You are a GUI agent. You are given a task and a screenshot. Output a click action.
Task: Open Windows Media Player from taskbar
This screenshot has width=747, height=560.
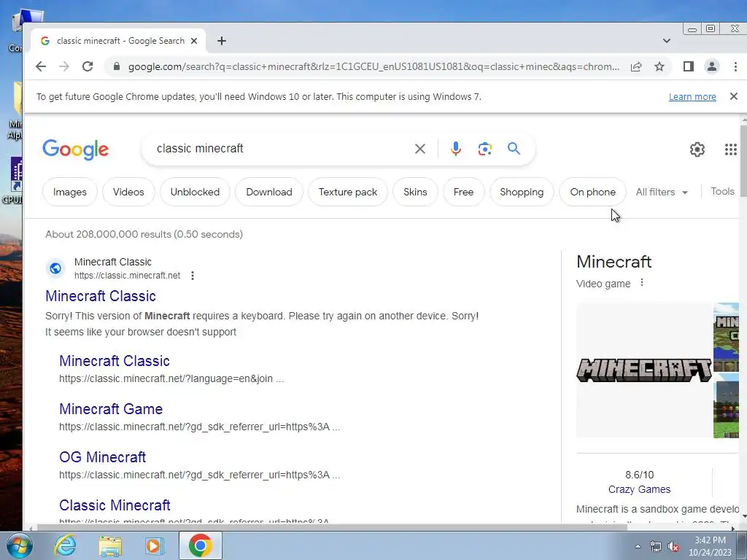coord(154,545)
